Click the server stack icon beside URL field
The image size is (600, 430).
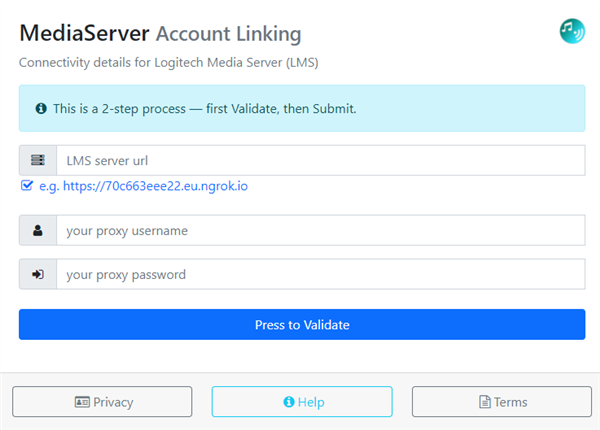(38, 160)
